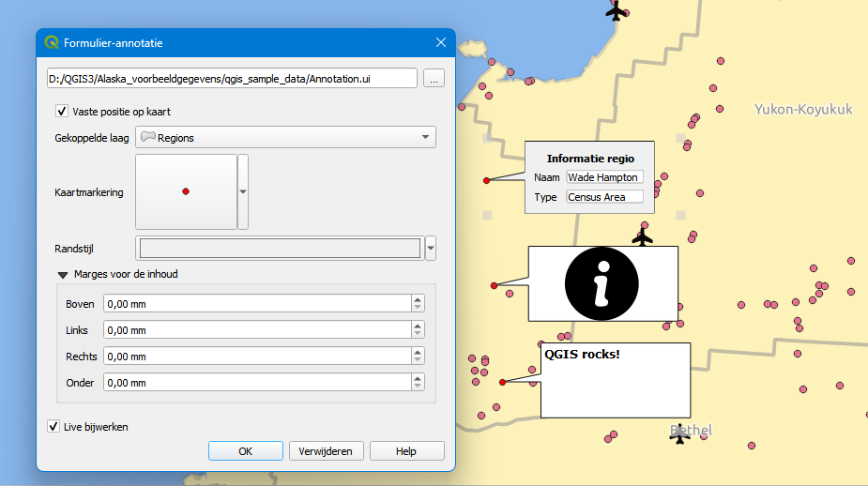Click the Links margin field
Screen dimensions: 868x486
(x=257, y=330)
